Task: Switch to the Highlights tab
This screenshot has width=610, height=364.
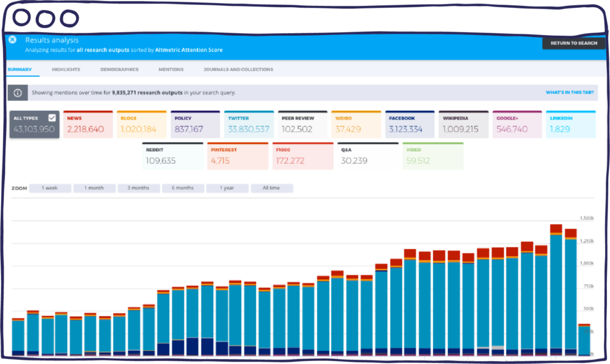Action: [x=66, y=69]
